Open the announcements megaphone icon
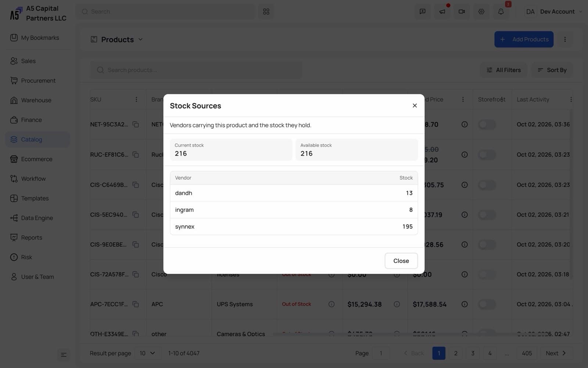This screenshot has width=588, height=368. (x=442, y=11)
